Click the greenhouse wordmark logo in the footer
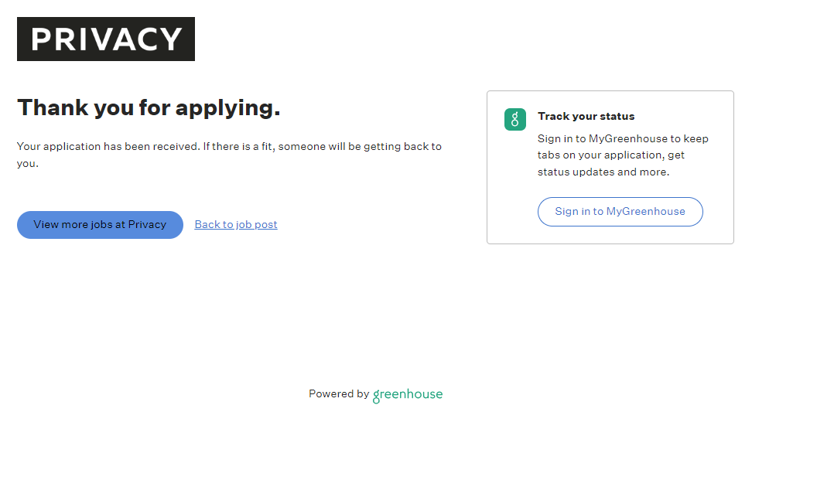The height and width of the screenshot is (504, 834). [x=408, y=394]
